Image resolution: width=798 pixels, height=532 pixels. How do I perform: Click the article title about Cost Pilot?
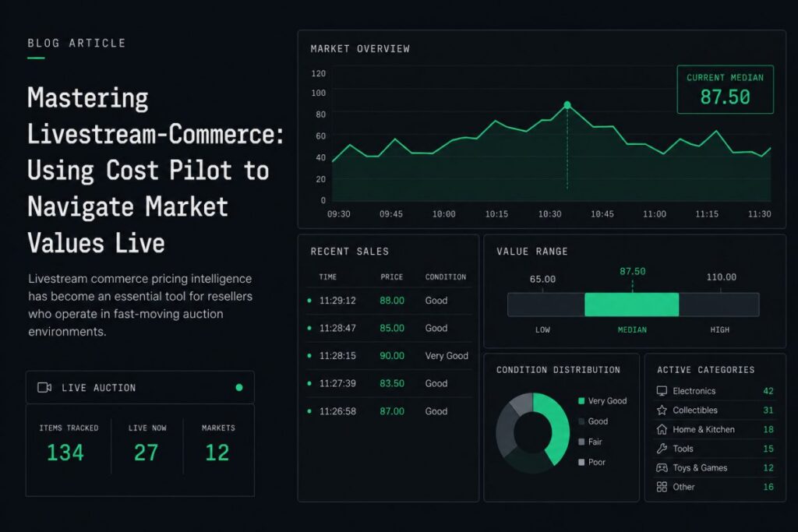(155, 171)
